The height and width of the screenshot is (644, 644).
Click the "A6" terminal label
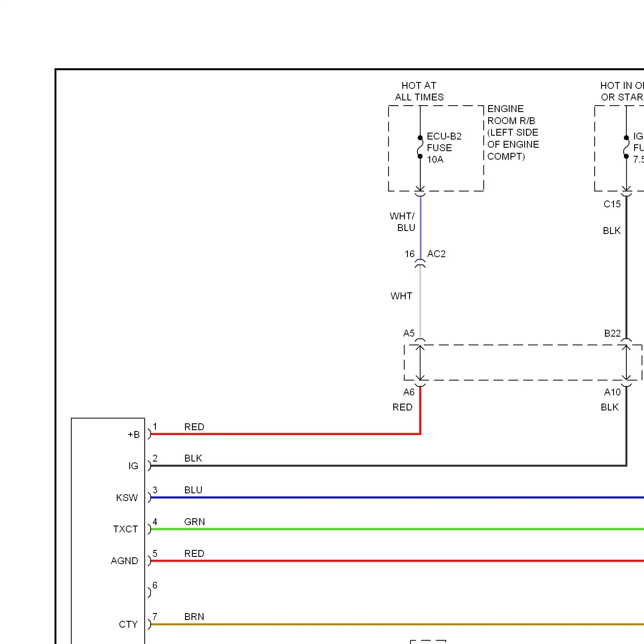click(409, 392)
